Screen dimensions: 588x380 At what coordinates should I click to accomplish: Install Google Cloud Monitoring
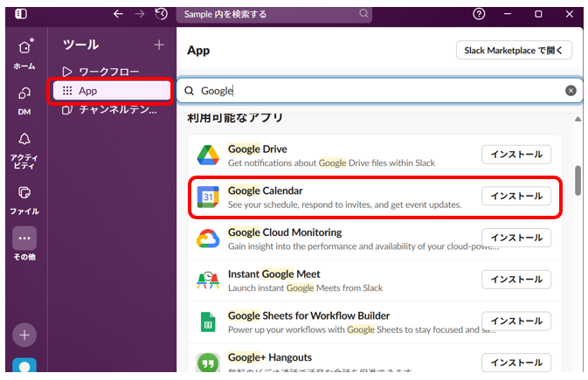pyautogui.click(x=516, y=238)
